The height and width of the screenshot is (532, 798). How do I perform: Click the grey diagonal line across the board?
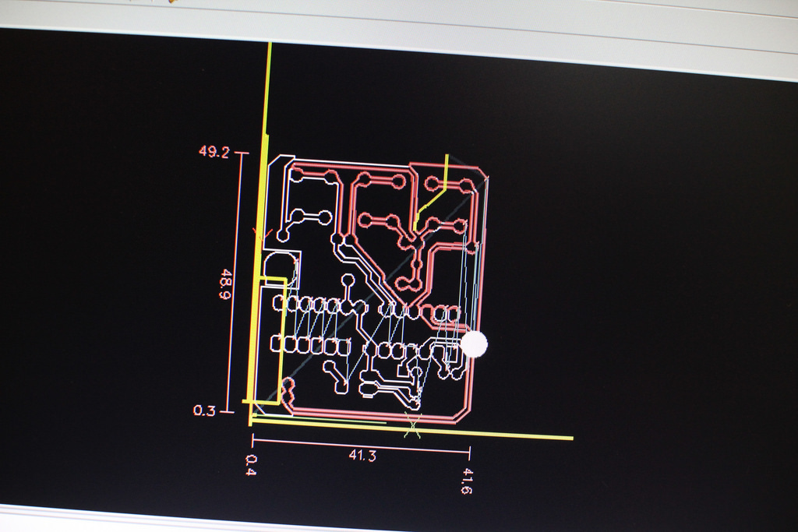[x=375, y=288]
